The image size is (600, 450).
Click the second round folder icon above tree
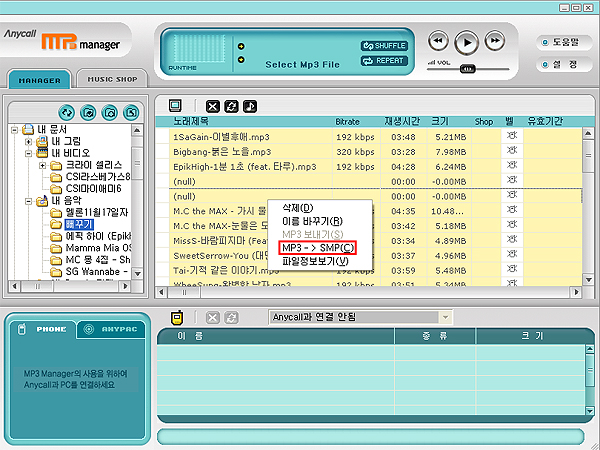click(88, 112)
